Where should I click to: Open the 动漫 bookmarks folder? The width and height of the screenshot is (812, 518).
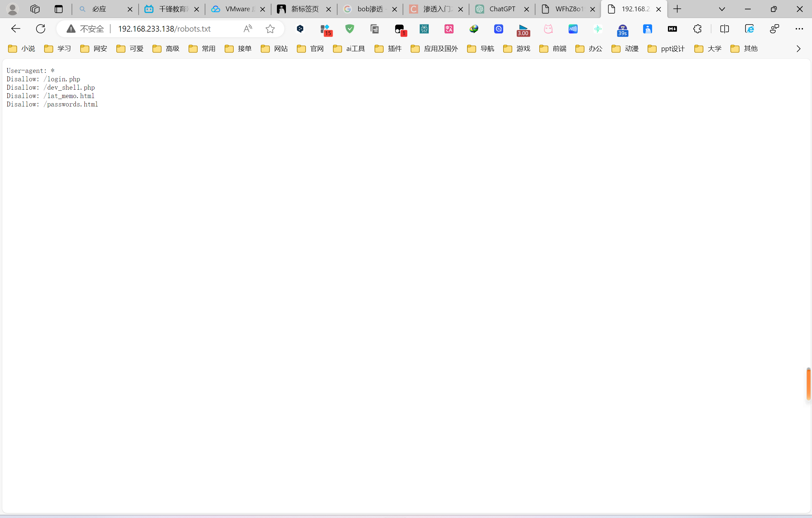point(625,49)
